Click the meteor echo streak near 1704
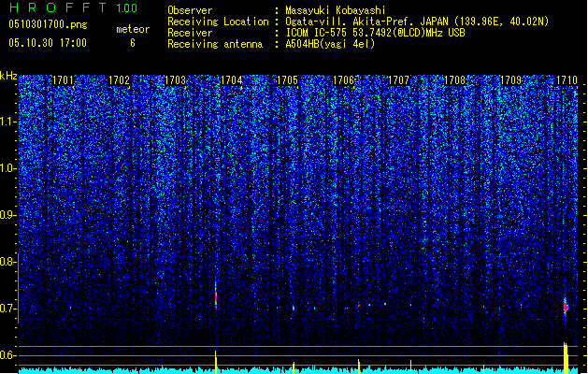588x374 pixels. (216, 296)
